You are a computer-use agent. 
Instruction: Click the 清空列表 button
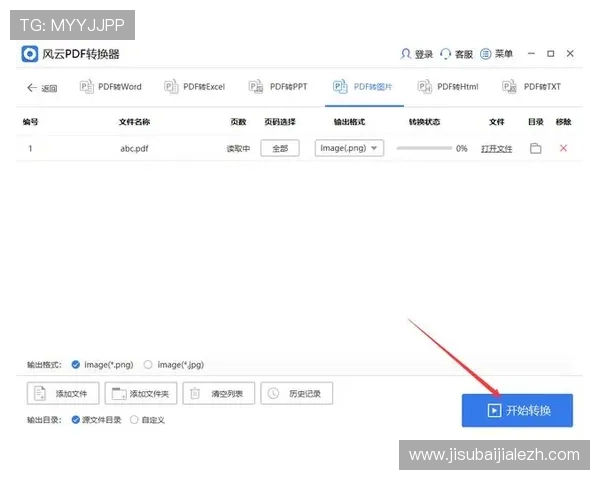tap(218, 393)
